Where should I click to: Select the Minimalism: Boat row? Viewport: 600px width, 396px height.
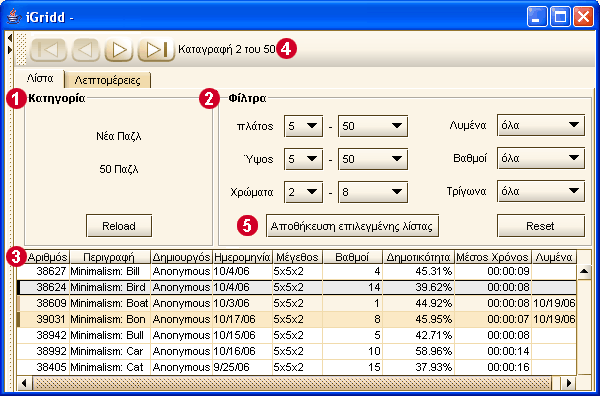297,303
